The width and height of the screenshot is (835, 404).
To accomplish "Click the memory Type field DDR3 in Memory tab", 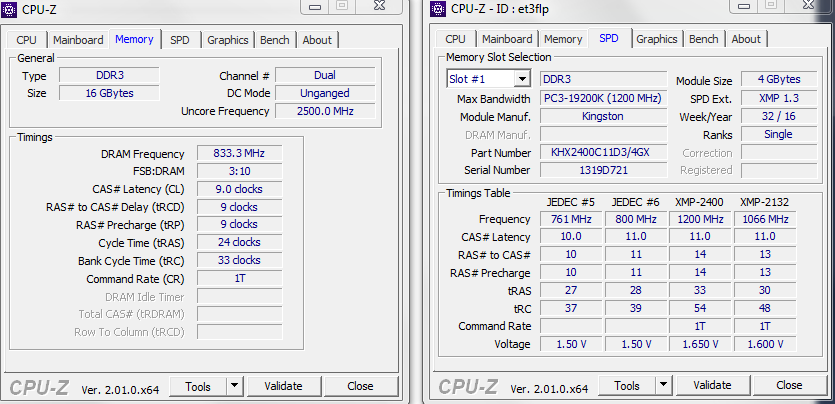I will click(x=109, y=75).
